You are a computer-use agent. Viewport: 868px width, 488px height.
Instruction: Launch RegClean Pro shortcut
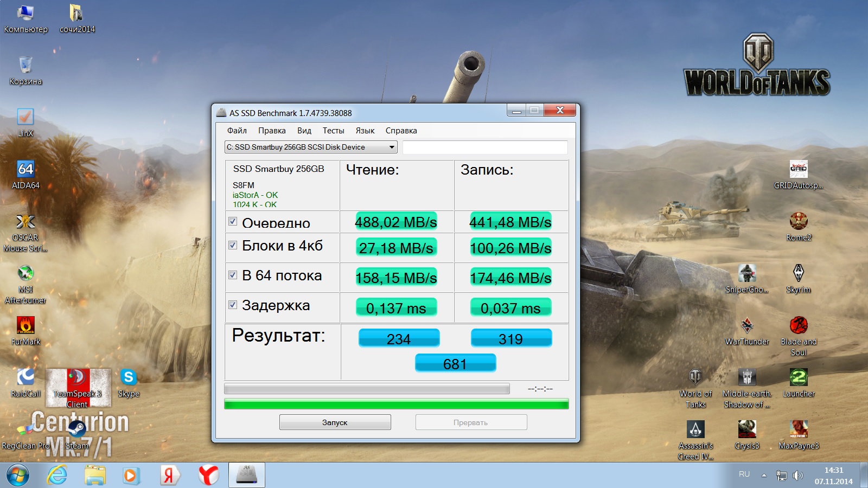pos(25,435)
